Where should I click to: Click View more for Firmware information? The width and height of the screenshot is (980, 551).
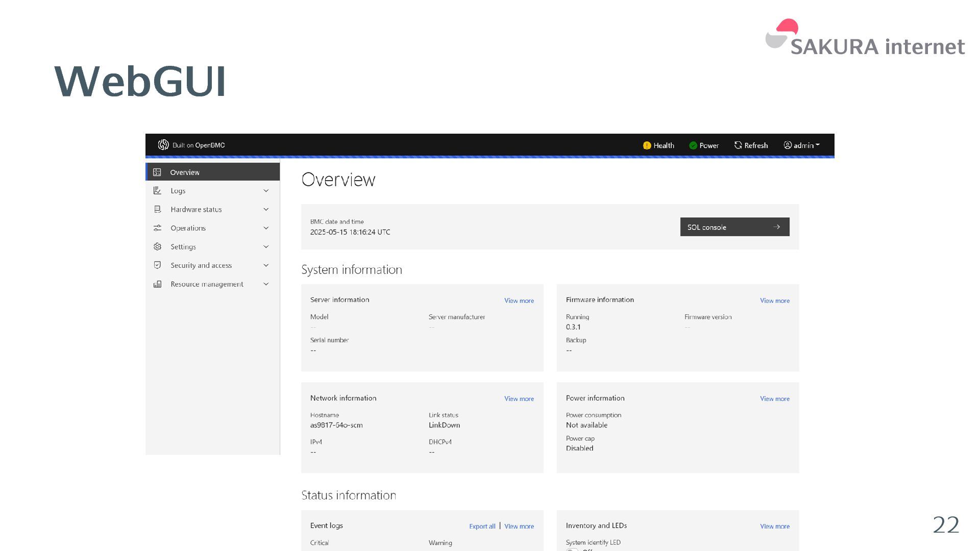click(774, 300)
